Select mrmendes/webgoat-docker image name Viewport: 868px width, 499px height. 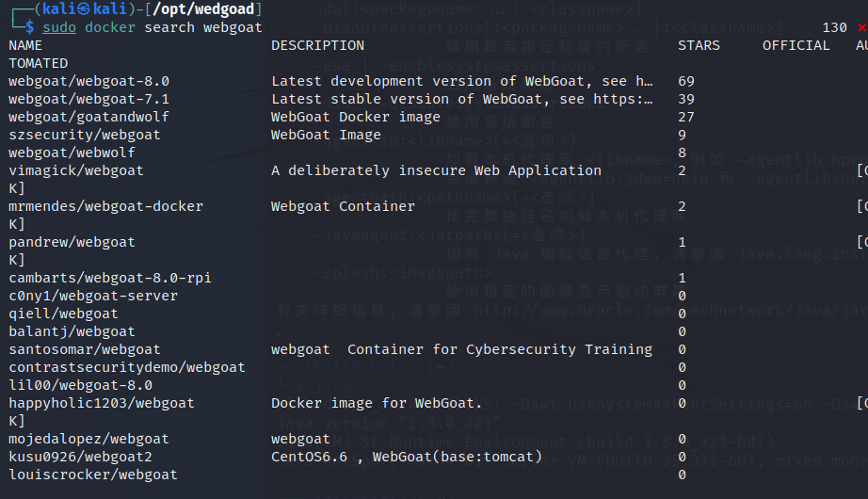pyautogui.click(x=105, y=206)
